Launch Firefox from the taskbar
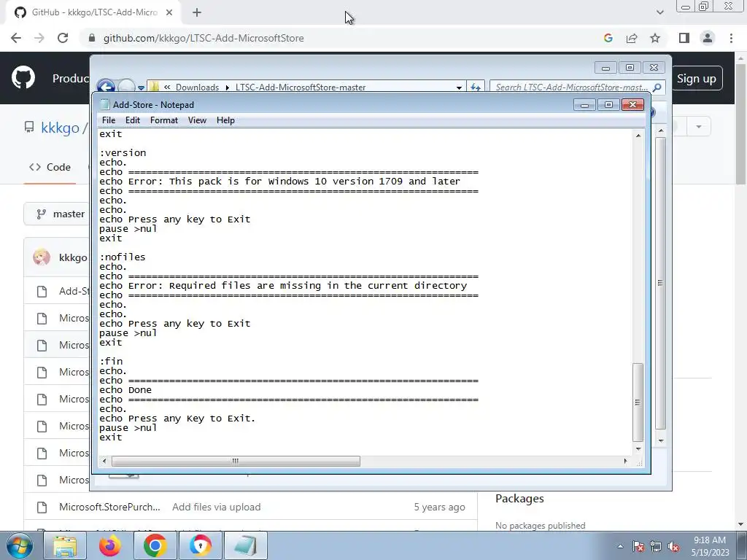Screen dimensions: 747x560 (109, 545)
